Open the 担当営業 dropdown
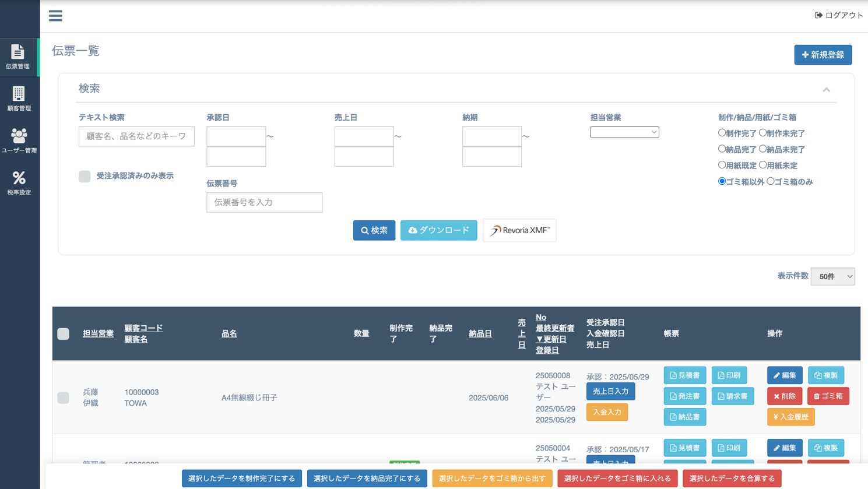Screen dimensions: 868x489 coord(624,132)
